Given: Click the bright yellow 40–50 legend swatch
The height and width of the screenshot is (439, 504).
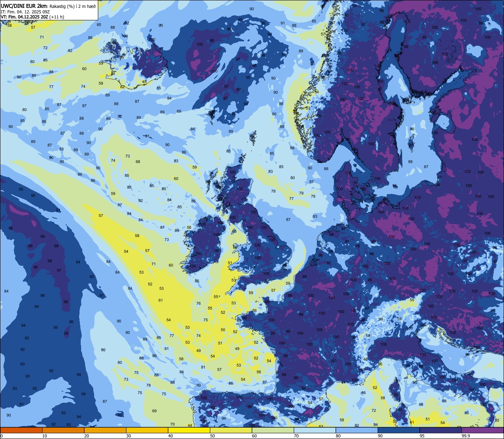Looking at the screenshot, I should click(x=189, y=430).
